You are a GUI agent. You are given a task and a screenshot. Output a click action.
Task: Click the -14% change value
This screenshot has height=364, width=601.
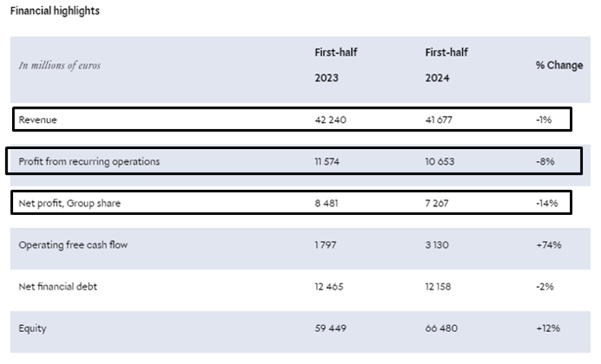[547, 204]
